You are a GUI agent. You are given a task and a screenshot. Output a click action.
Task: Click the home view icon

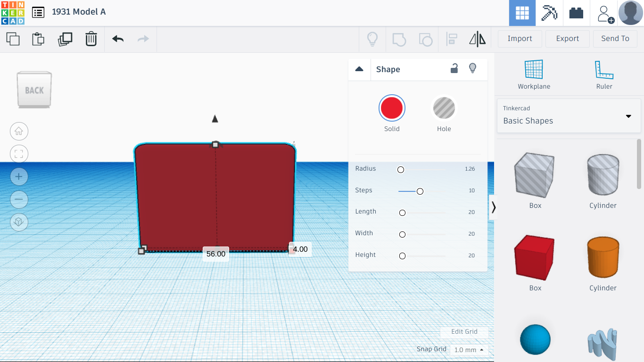click(x=19, y=131)
